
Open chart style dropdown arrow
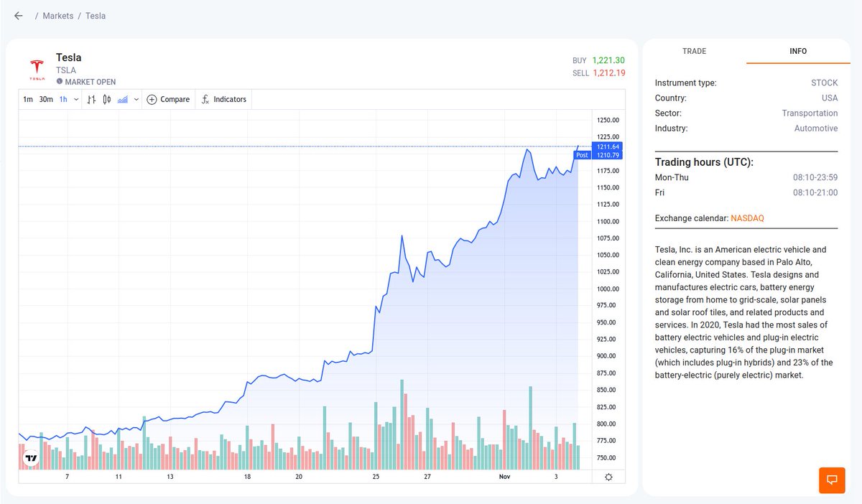click(136, 99)
